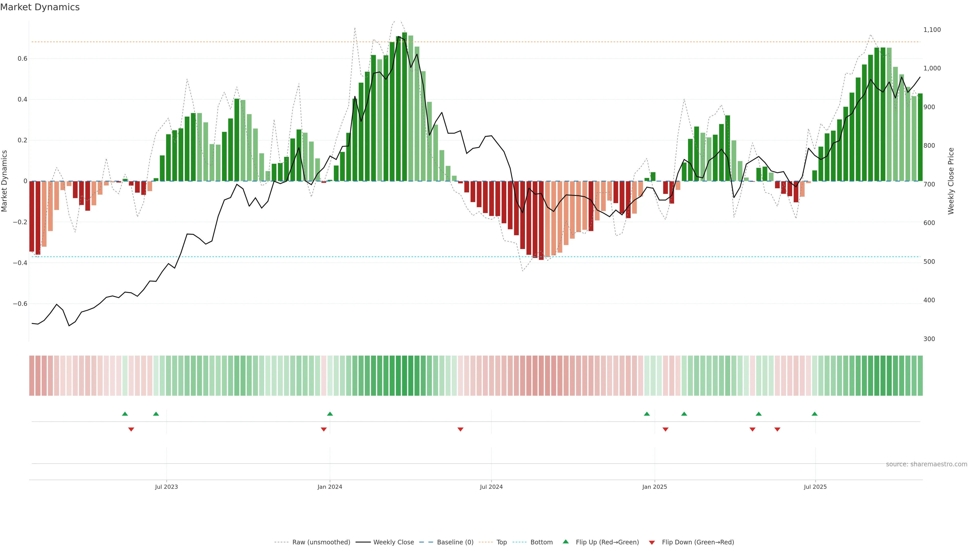The width and height of the screenshot is (980, 551).
Task: Click the Flip Up marker just before Jan 2025
Action: [x=647, y=414]
